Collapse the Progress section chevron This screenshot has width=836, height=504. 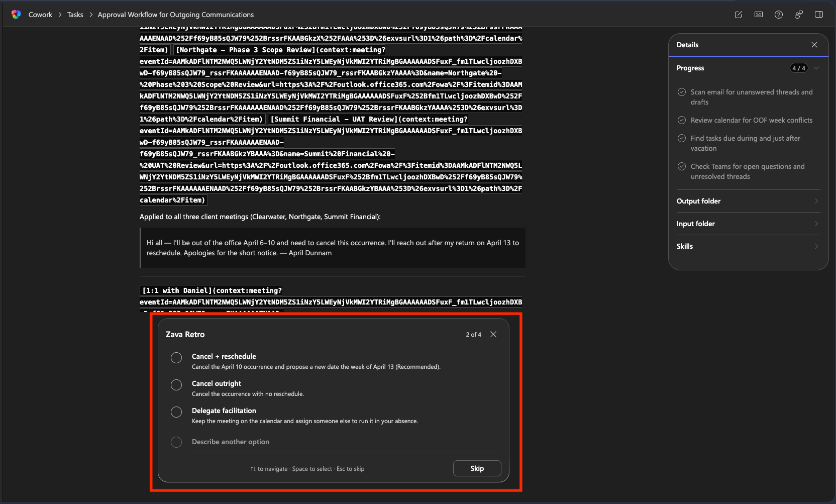coord(816,68)
